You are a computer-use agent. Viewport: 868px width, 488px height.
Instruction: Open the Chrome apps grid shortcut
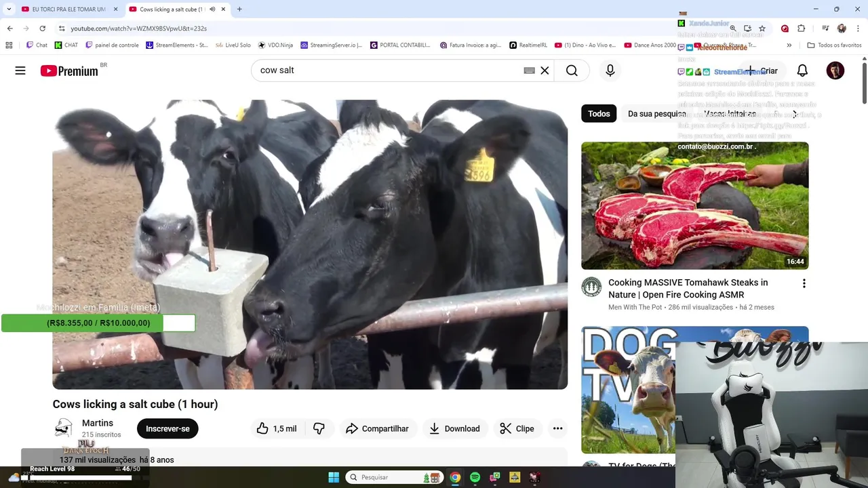[9, 45]
